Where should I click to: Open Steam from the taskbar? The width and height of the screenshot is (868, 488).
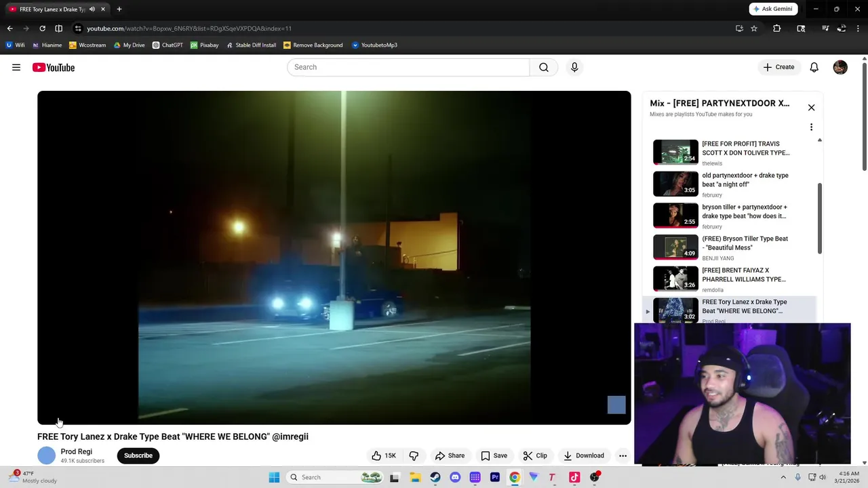click(435, 477)
